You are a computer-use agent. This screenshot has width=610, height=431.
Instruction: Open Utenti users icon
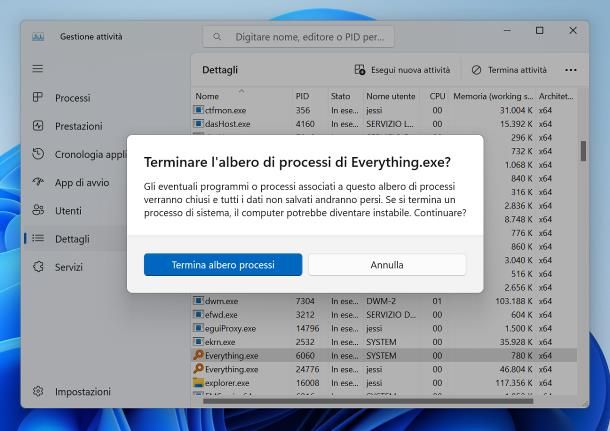click(x=38, y=210)
